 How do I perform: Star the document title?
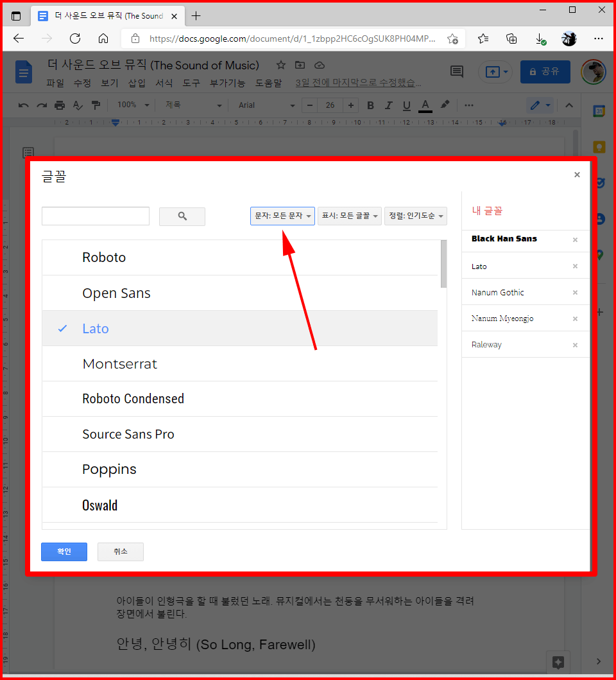click(281, 65)
